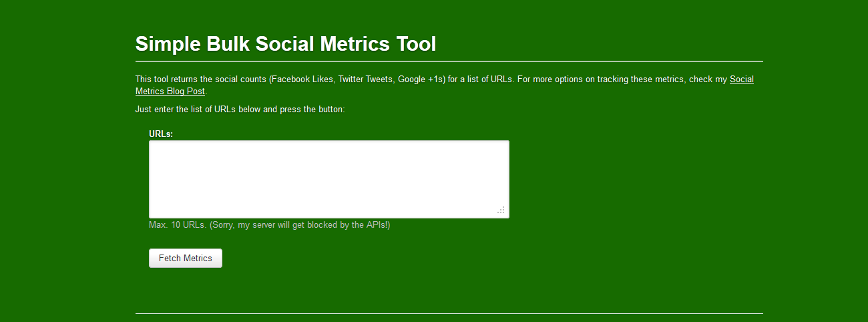Click the Fetch Metrics button
The image size is (868, 322).
point(185,259)
